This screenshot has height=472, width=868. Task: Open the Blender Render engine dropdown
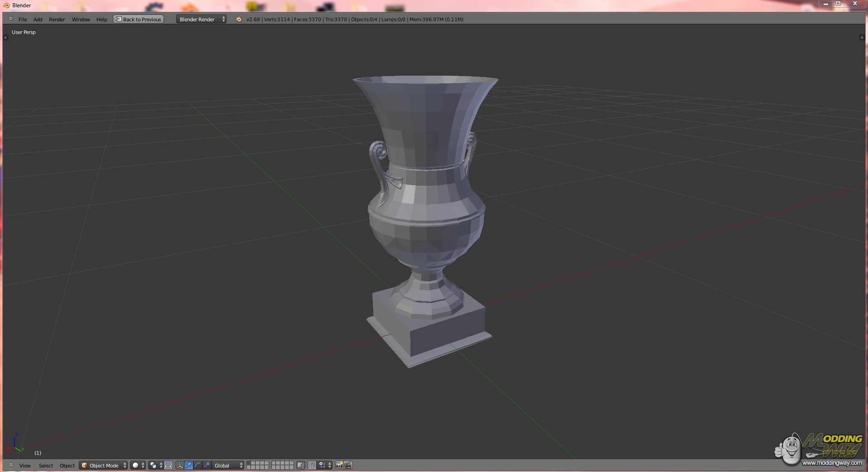[201, 19]
